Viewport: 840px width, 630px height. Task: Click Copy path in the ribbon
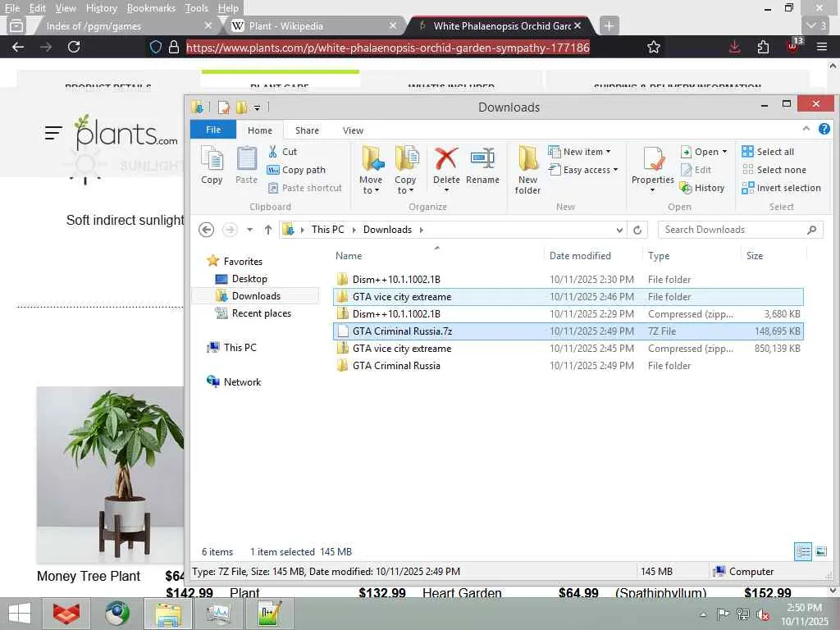(x=296, y=170)
